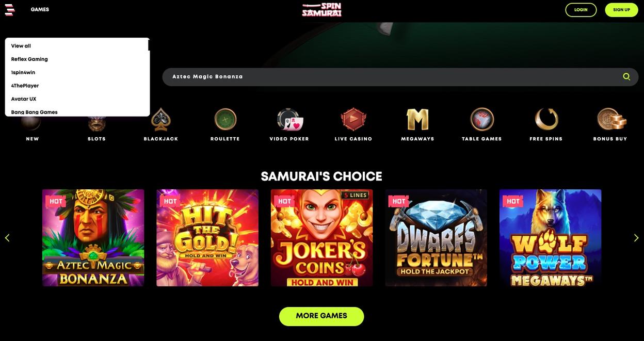The width and height of the screenshot is (644, 341).
Task: Go to previous carousel slide arrow
Action: point(7,238)
